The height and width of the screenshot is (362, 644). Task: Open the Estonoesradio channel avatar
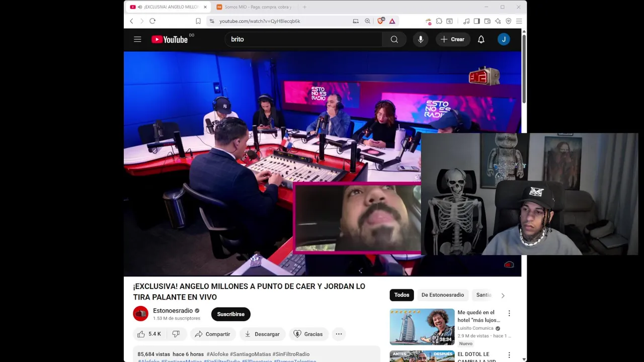coord(141,314)
